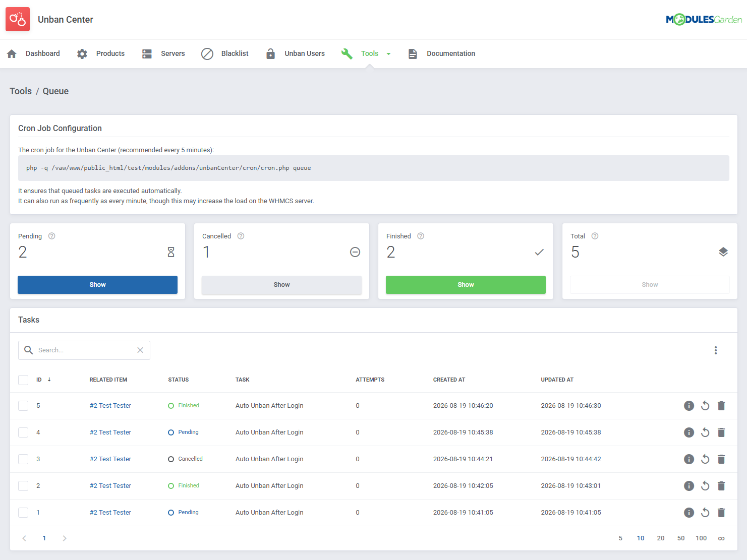Click the Blacklist prohibited icon
The width and height of the screenshot is (747, 560).
[207, 53]
